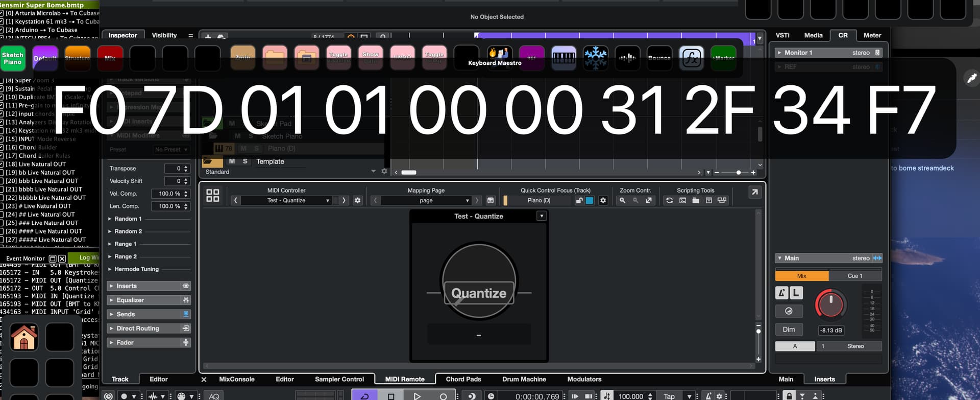980x400 pixels.
Task: Expand the Hermode Tuning section
Action: coord(109,269)
